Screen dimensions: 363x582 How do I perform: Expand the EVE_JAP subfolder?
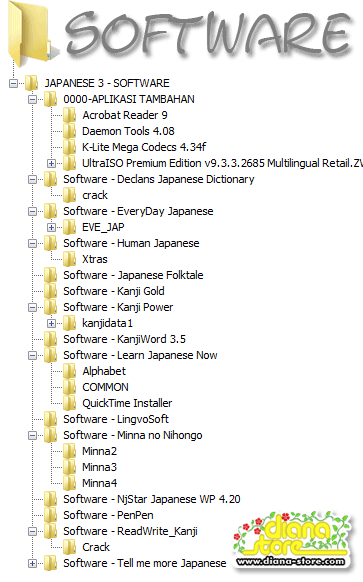click(x=52, y=227)
